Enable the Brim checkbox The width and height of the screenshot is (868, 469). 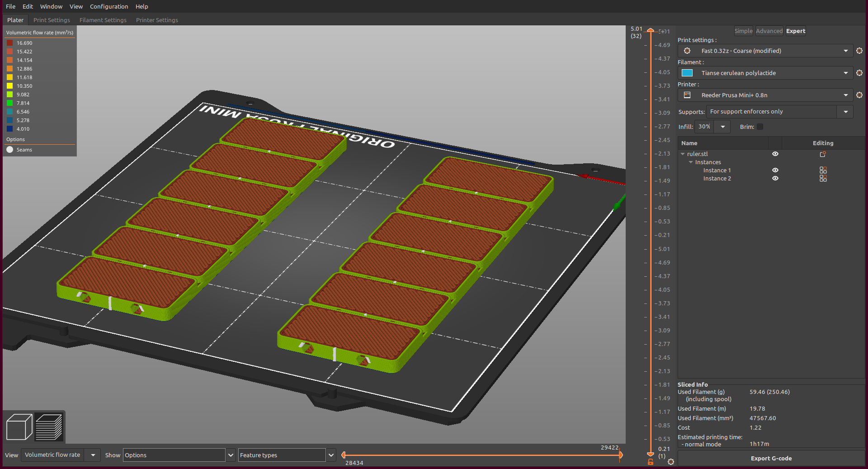(x=760, y=127)
